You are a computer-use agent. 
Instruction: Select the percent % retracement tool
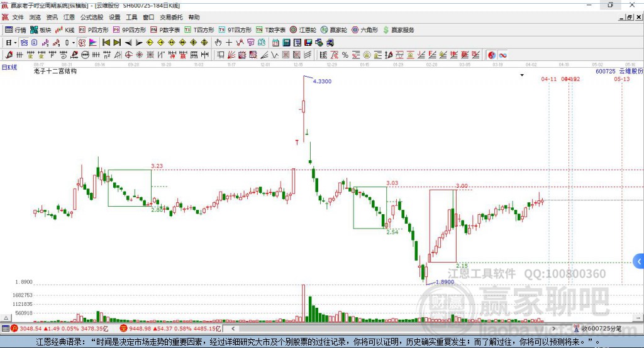pyautogui.click(x=345, y=55)
